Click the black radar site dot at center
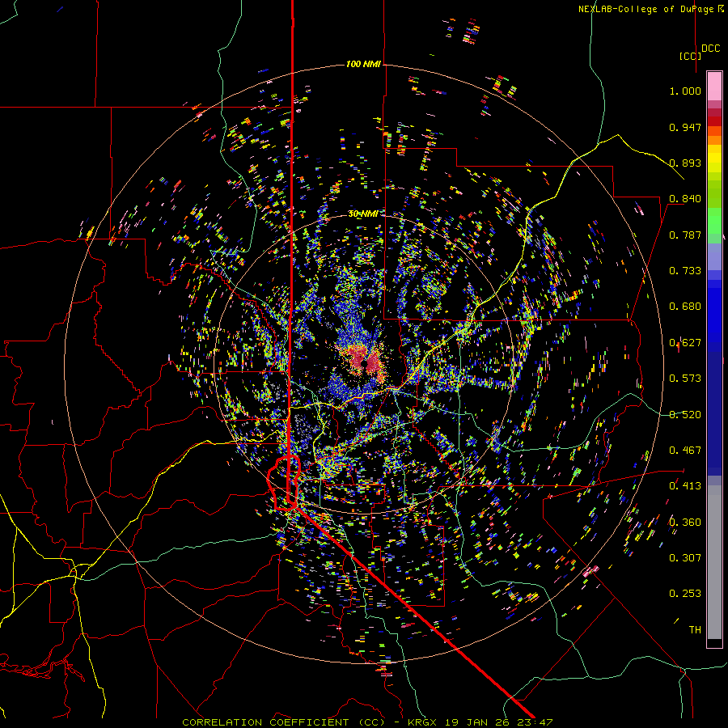Screen dimensions: 728x728 (365, 363)
